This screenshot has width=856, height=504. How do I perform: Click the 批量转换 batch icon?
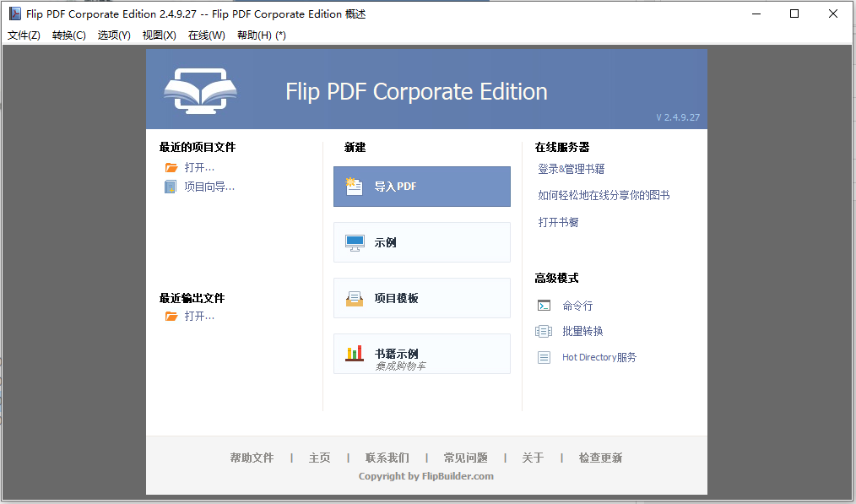(x=544, y=332)
